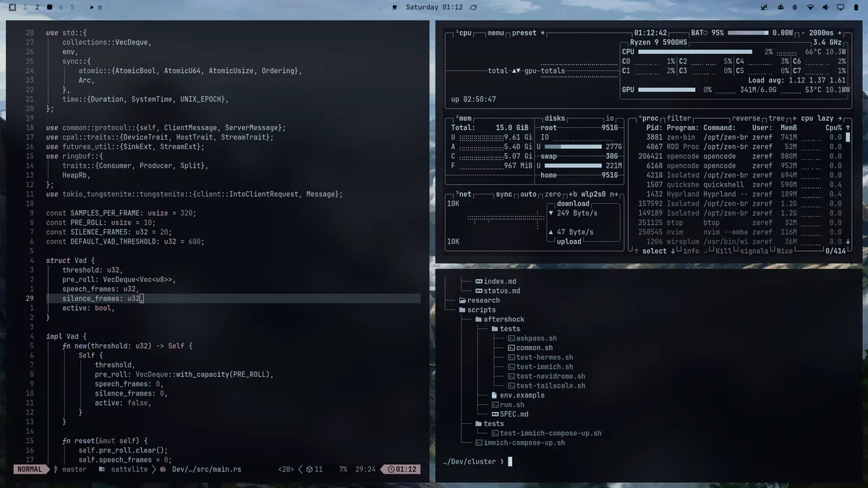Switch to previous interface with b arrow
This screenshot has height=488, width=868.
click(574, 194)
